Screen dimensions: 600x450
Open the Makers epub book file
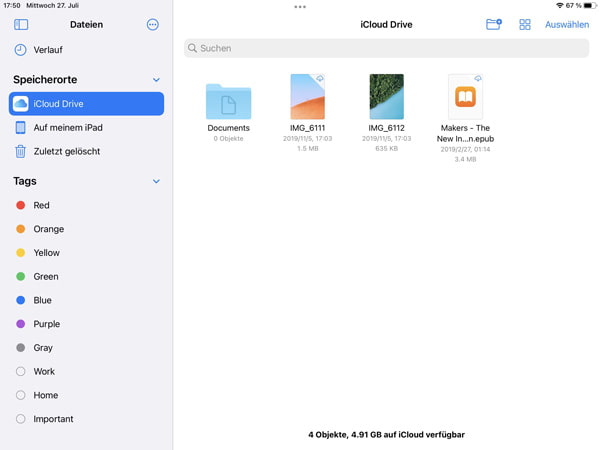465,96
